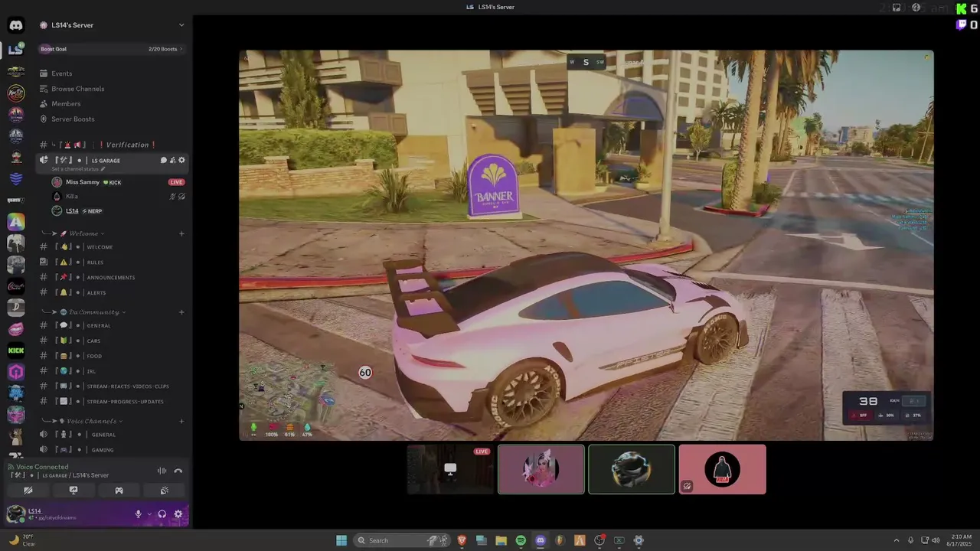Open Brave browser from the taskbar
The image size is (980, 551).
click(462, 540)
